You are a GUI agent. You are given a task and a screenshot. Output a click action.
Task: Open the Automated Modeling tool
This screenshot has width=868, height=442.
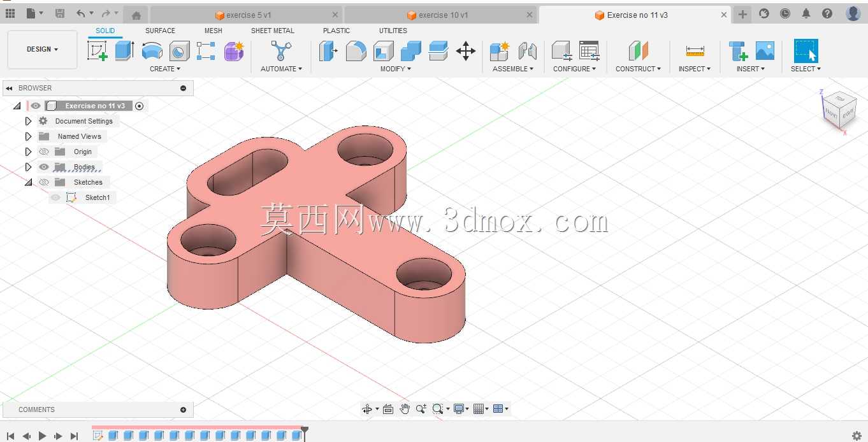click(x=281, y=51)
